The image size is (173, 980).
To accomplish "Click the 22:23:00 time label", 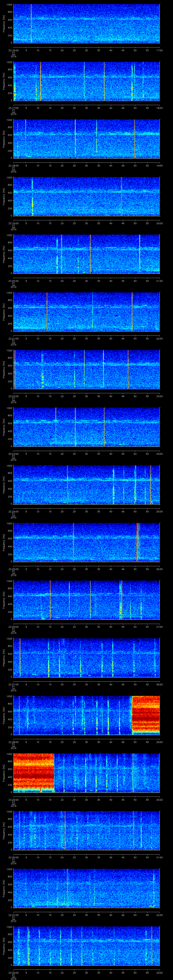I will [x=13, y=454].
